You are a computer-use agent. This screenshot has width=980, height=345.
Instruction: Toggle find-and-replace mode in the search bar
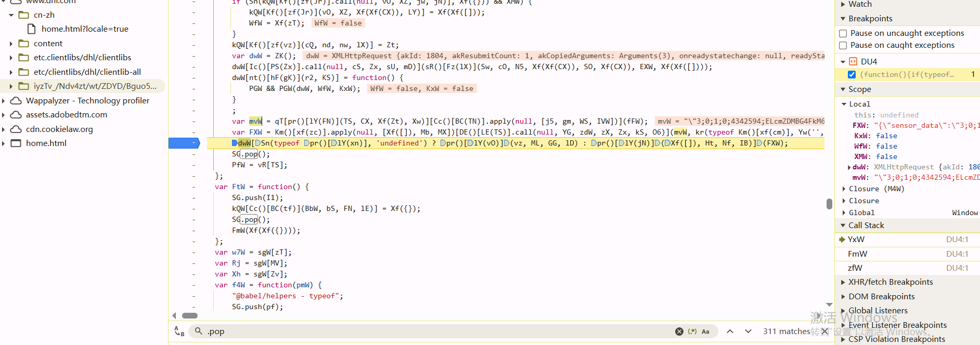click(179, 331)
